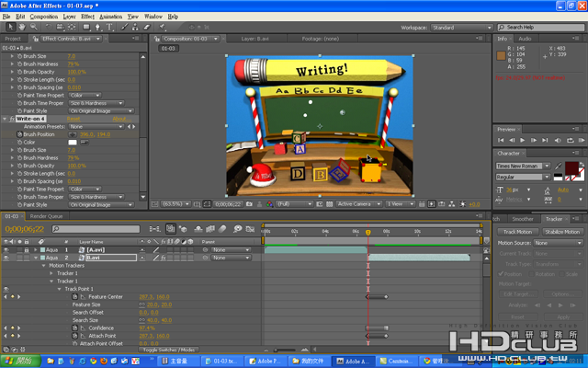The image size is (588, 368).
Task: Switch to the Render Queue tab
Action: [x=46, y=216]
